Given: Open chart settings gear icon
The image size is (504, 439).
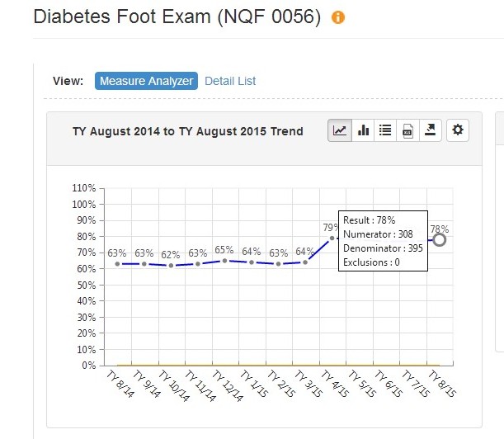Looking at the screenshot, I should tap(459, 130).
